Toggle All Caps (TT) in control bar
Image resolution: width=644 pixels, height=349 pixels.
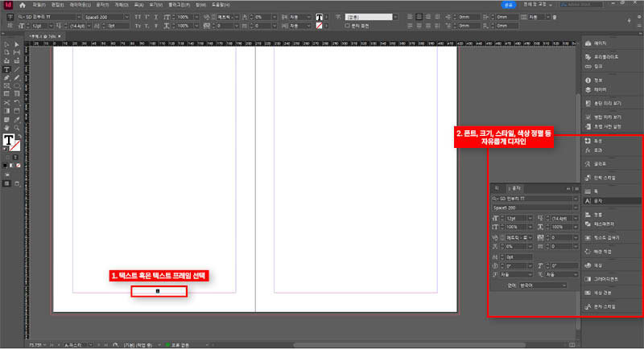138,17
